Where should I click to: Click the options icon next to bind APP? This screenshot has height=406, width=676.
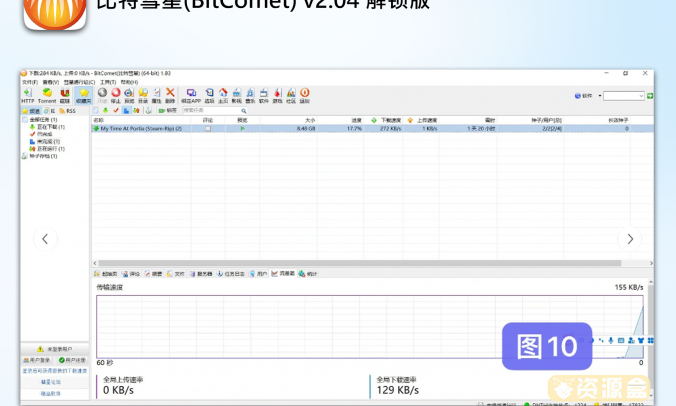pyautogui.click(x=209, y=95)
